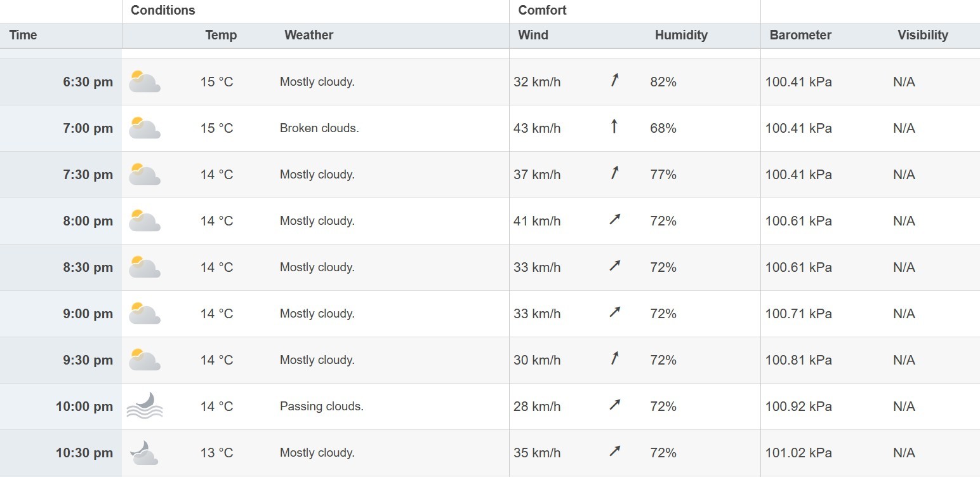This screenshot has height=477, width=980.
Task: Click the Humidity column header
Action: click(x=681, y=35)
